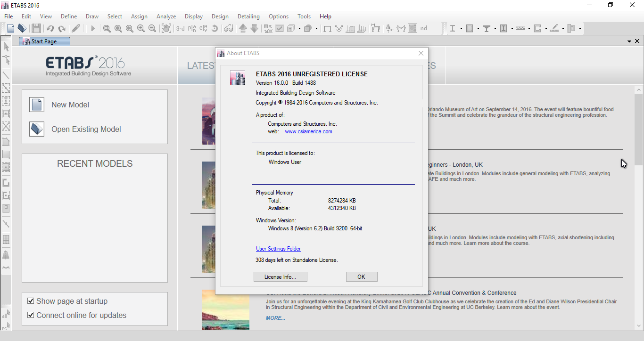This screenshot has height=341, width=644.
Task: Click the Rotate 3D View icon
Action: (x=215, y=29)
